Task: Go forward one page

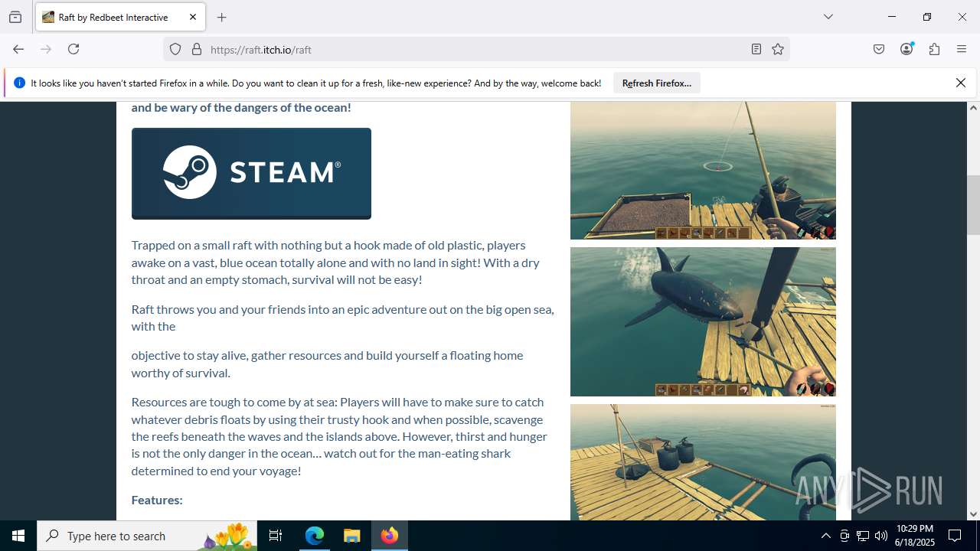Action: [46, 49]
